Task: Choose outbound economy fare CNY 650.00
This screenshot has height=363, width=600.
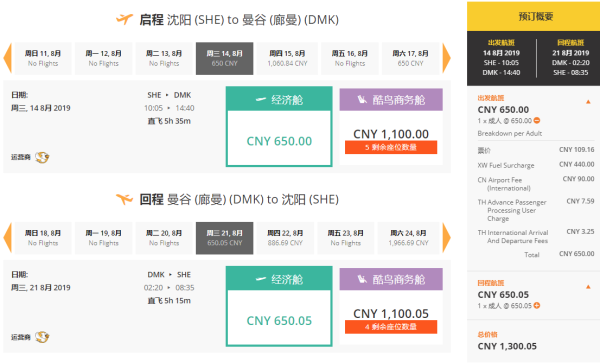Action: (x=279, y=127)
